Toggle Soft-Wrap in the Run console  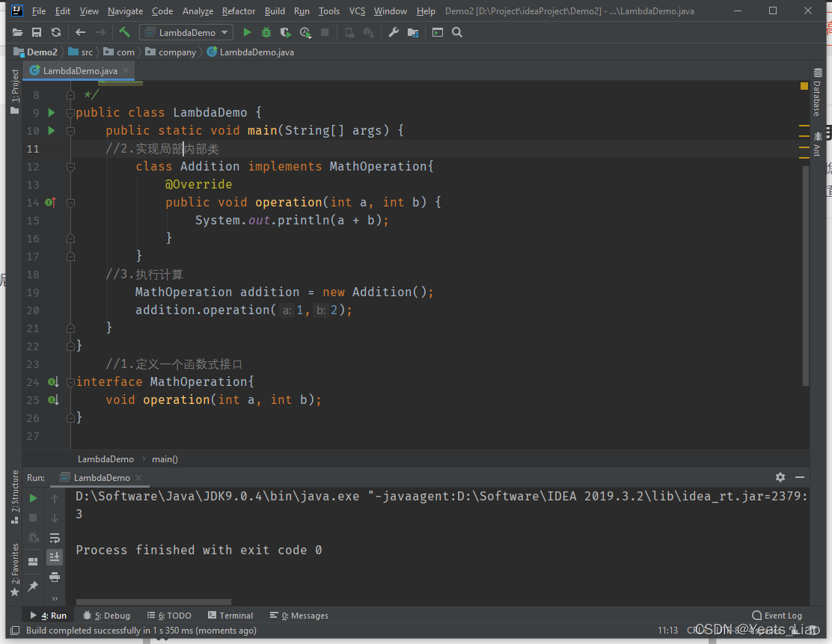point(55,538)
